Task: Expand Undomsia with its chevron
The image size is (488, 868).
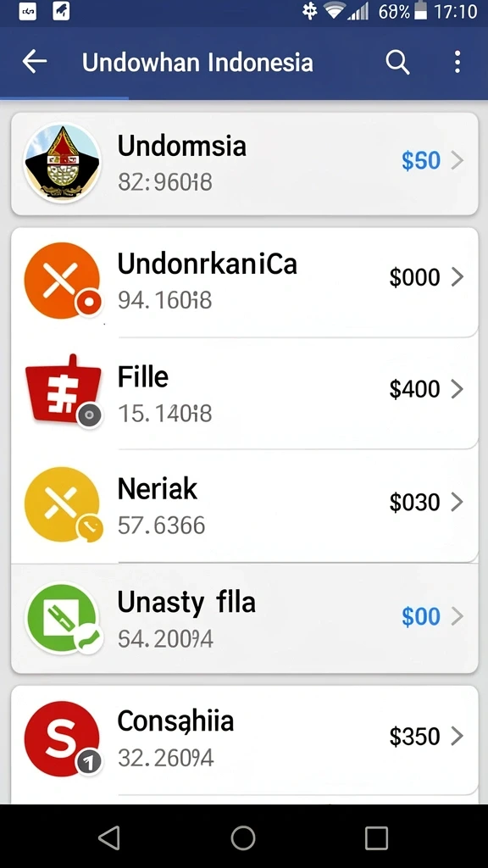Action: (457, 160)
